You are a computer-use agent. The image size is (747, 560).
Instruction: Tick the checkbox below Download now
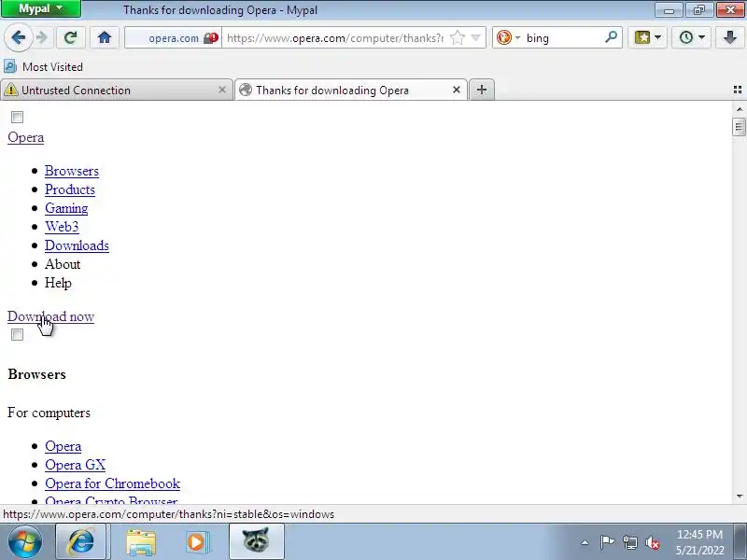[x=17, y=335]
